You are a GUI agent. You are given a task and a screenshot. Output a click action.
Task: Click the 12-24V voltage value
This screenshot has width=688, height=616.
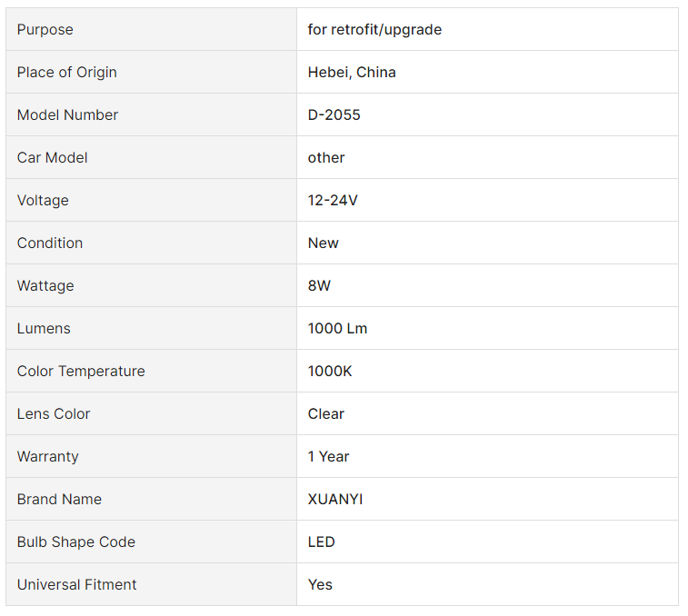click(333, 200)
